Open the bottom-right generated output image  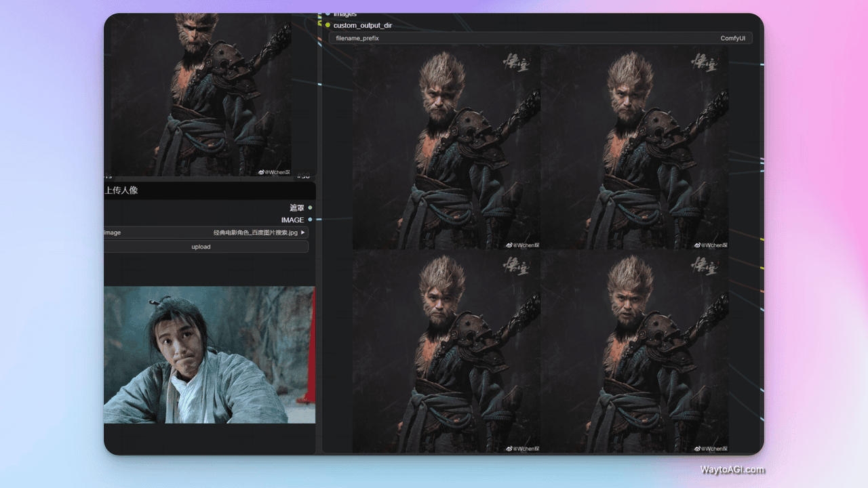point(635,351)
